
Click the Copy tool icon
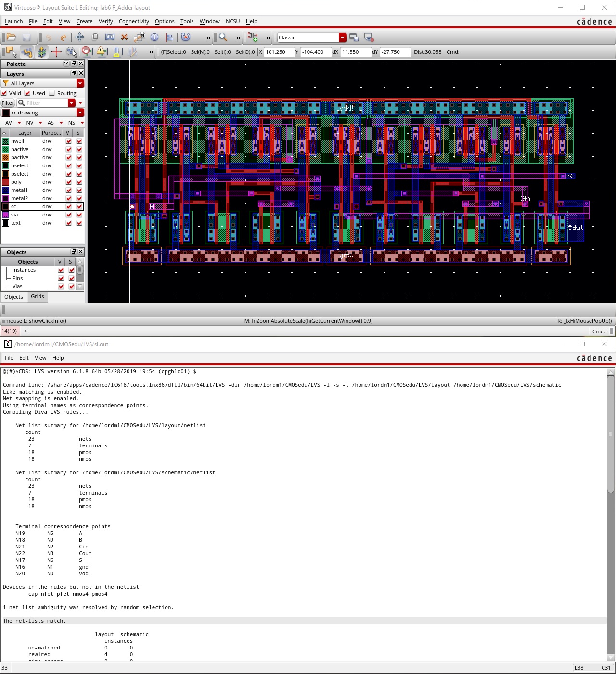[x=95, y=38]
